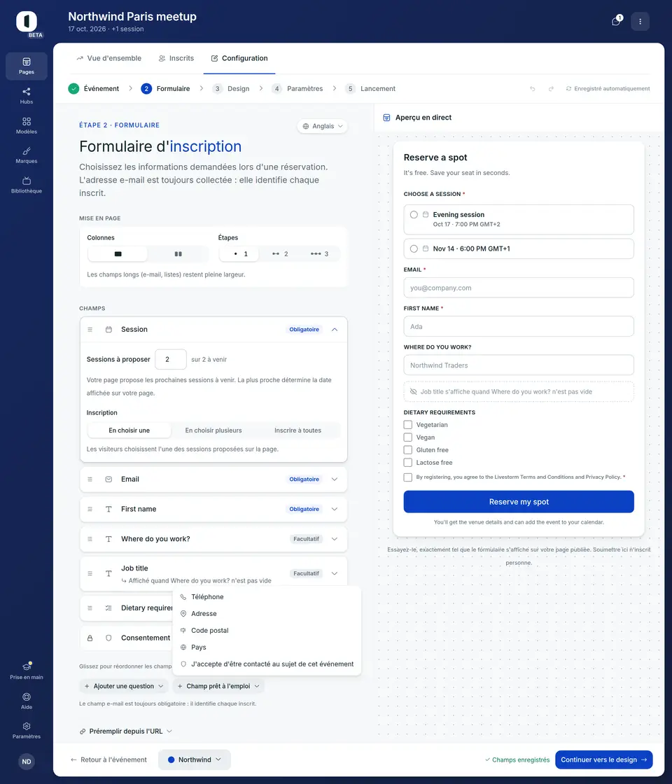
Task: Open the three-dot more options menu
Action: [640, 22]
